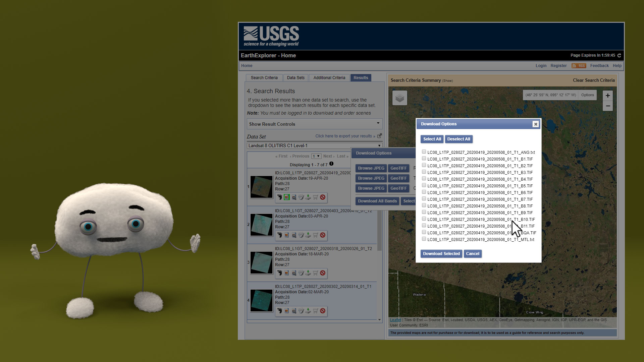Switch to the Additional Criteria tab

point(329,78)
